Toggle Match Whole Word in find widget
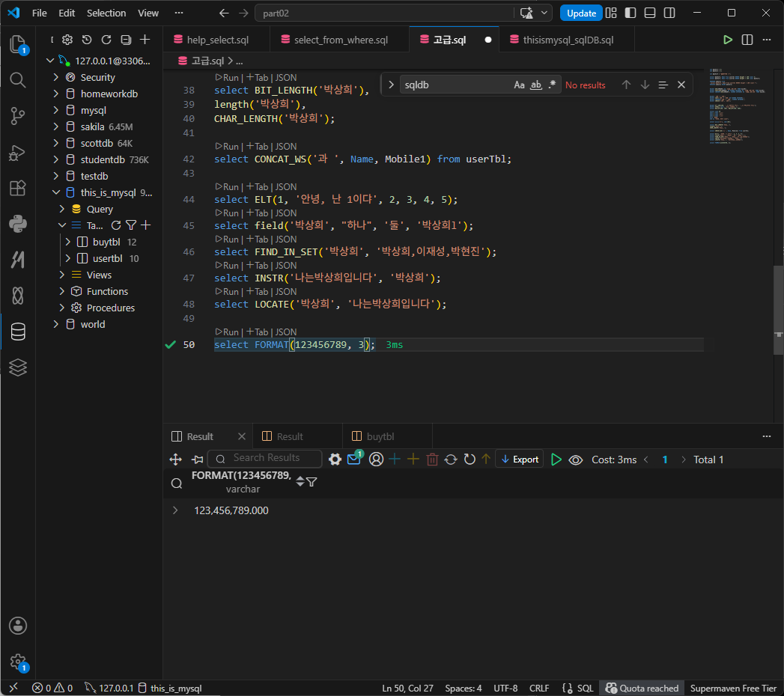The width and height of the screenshot is (784, 696). 536,85
